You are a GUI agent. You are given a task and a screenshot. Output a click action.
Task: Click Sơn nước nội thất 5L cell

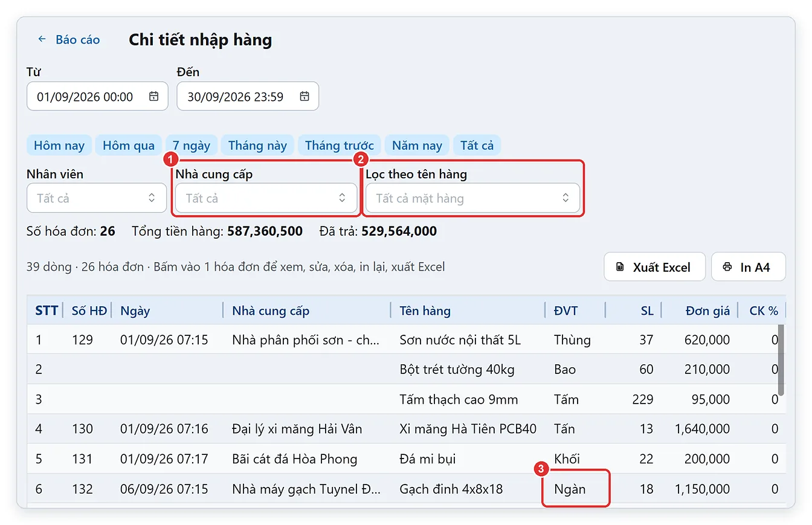(460, 340)
